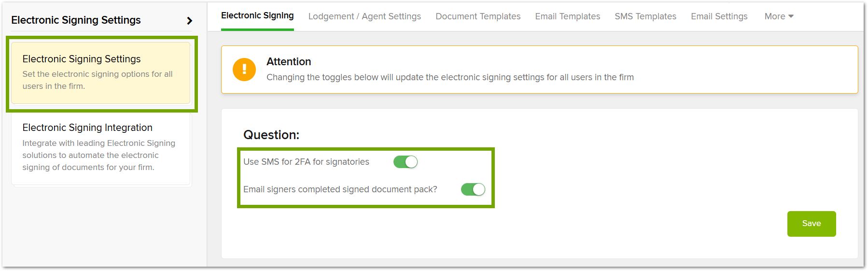This screenshot has width=868, height=271.
Task: Switch to the Electronic Signing tab
Action: [x=257, y=16]
